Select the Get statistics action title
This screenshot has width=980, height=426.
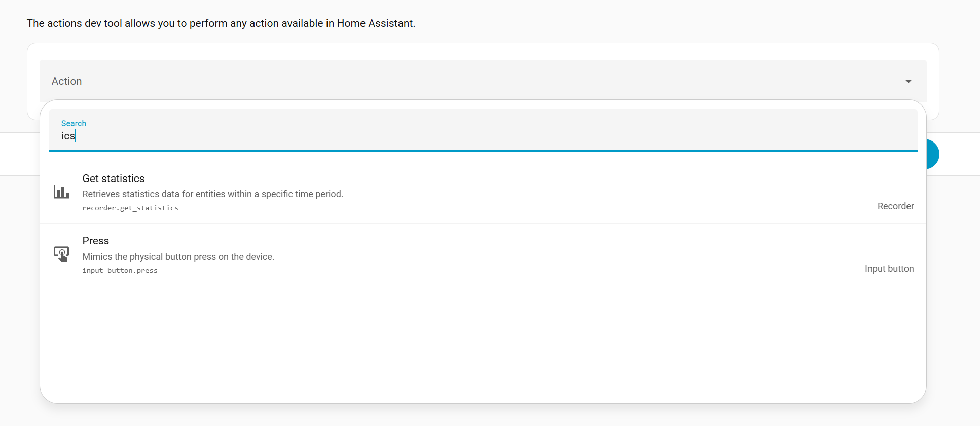click(114, 179)
